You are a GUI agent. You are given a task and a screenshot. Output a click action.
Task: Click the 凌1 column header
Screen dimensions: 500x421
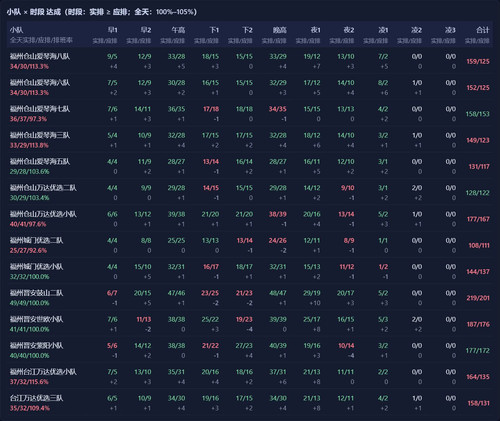(383, 30)
